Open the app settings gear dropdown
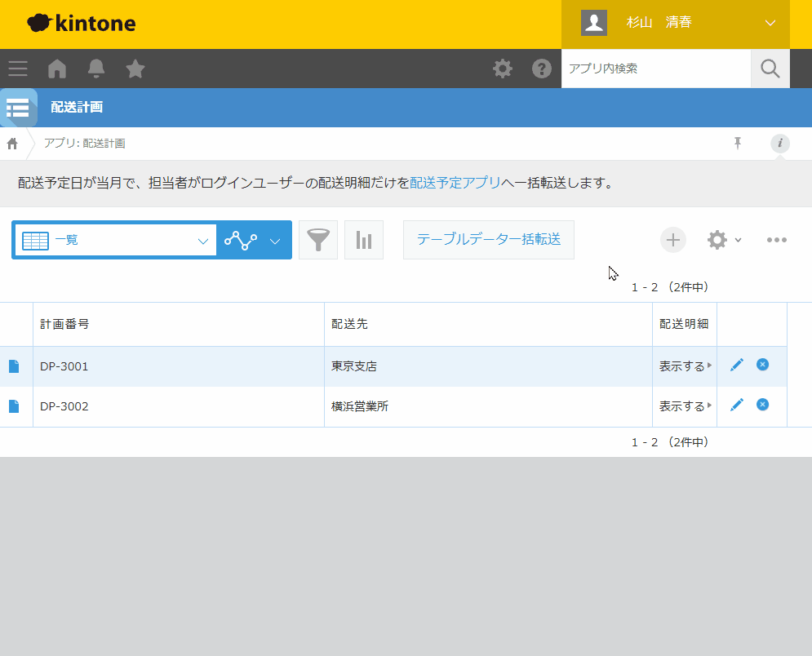The image size is (812, 656). 724,240
